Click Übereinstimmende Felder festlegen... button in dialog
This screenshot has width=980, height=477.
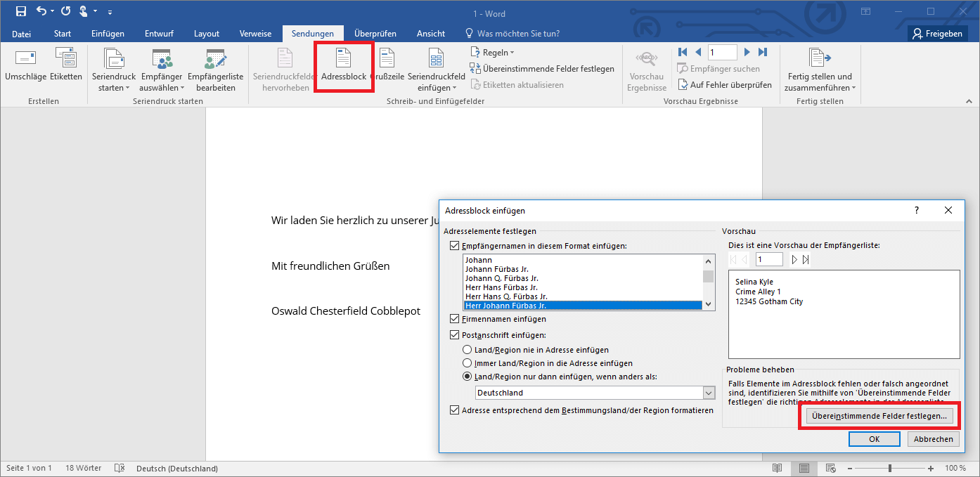coord(879,417)
